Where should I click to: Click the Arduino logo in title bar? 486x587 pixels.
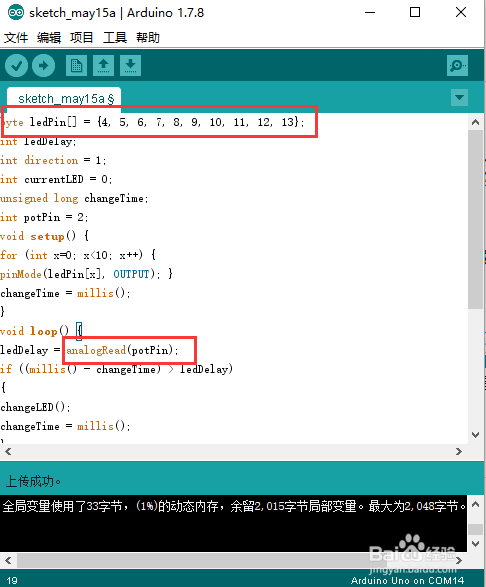point(15,12)
